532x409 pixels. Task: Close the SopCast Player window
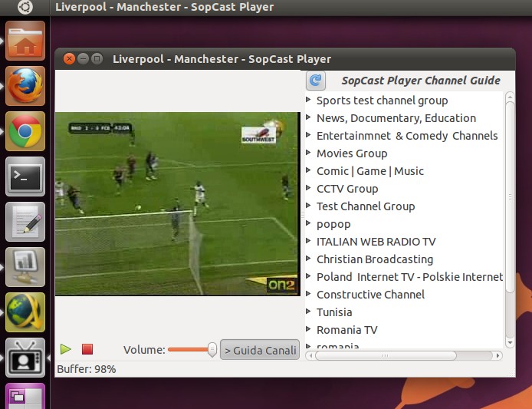(x=69, y=59)
